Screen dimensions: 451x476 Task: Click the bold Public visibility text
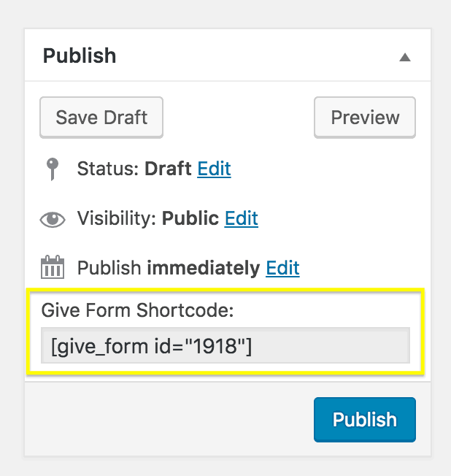click(190, 218)
